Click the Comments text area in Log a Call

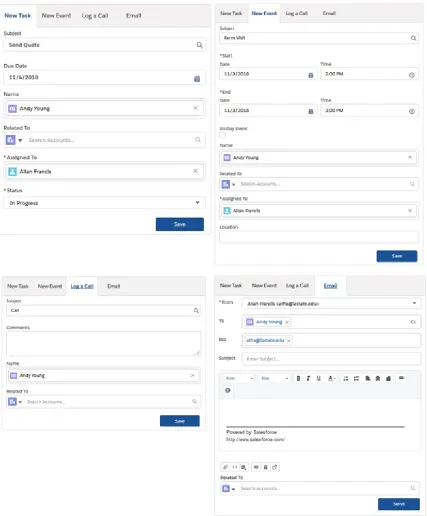point(103,344)
